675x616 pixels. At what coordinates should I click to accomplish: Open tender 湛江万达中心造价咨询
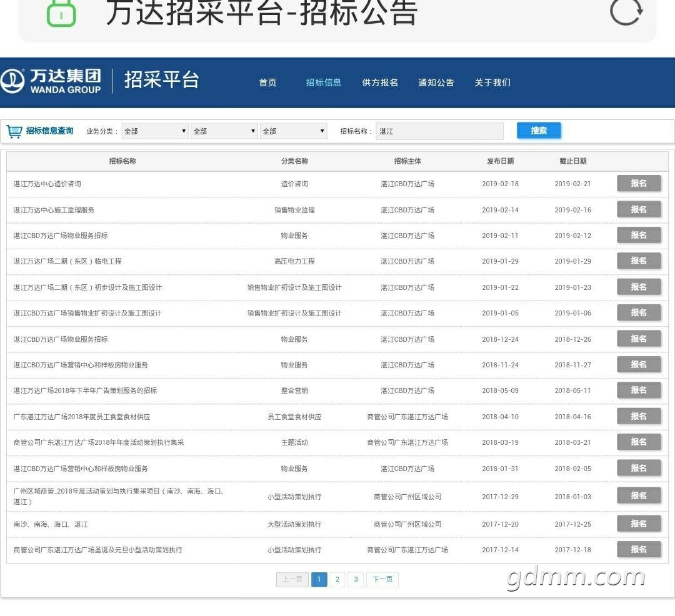[47, 184]
